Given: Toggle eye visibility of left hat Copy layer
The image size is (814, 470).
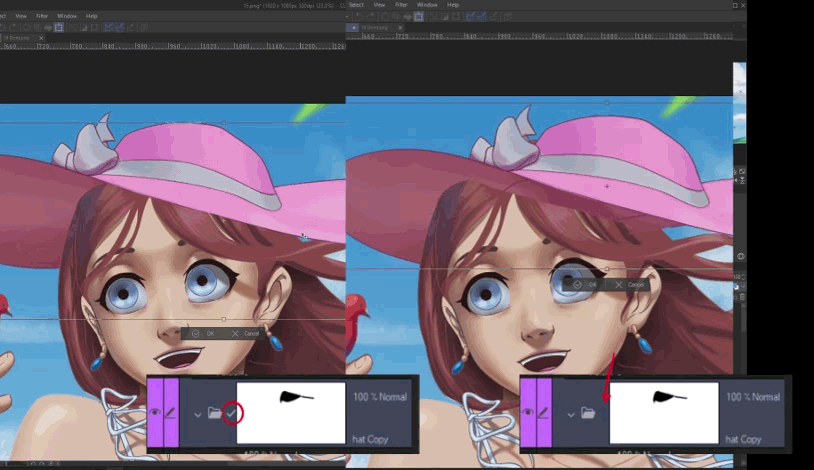Looking at the screenshot, I should 154,412.
